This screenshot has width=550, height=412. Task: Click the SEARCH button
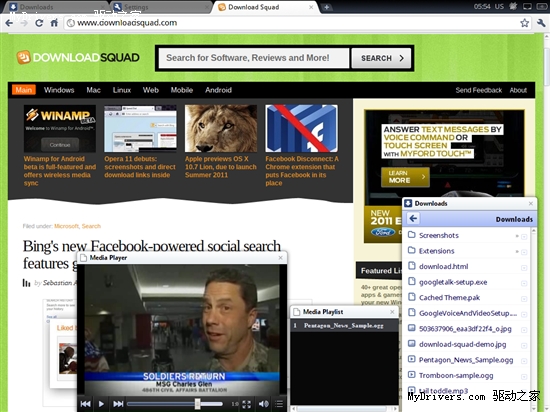click(381, 58)
